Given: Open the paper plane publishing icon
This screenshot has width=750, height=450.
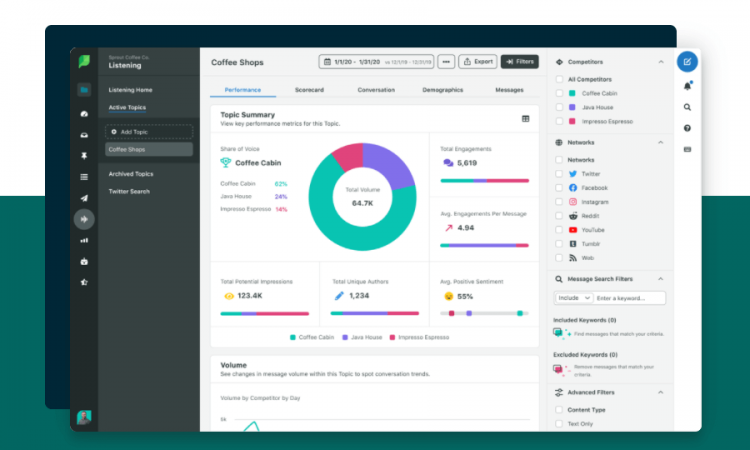Looking at the screenshot, I should click(x=84, y=198).
